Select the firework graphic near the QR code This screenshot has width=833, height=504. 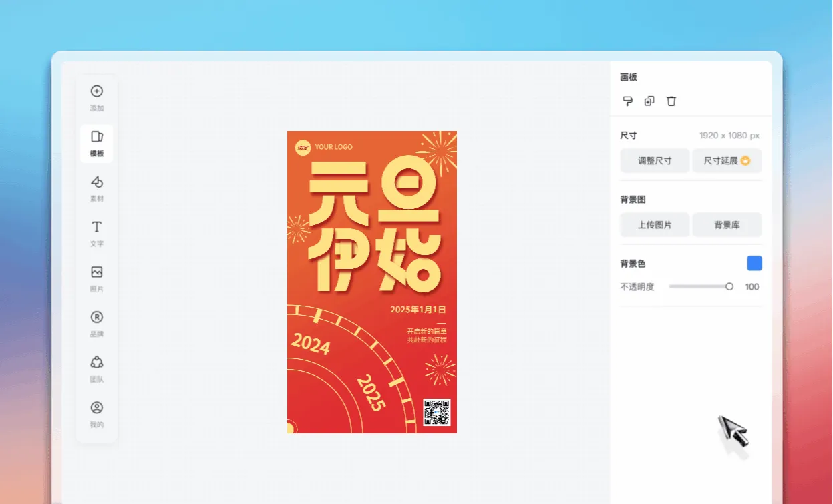[x=441, y=370]
